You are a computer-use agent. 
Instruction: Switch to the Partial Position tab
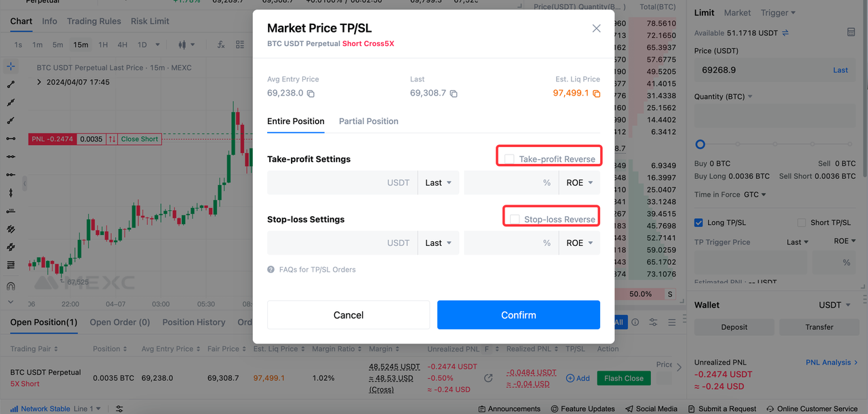tap(368, 121)
